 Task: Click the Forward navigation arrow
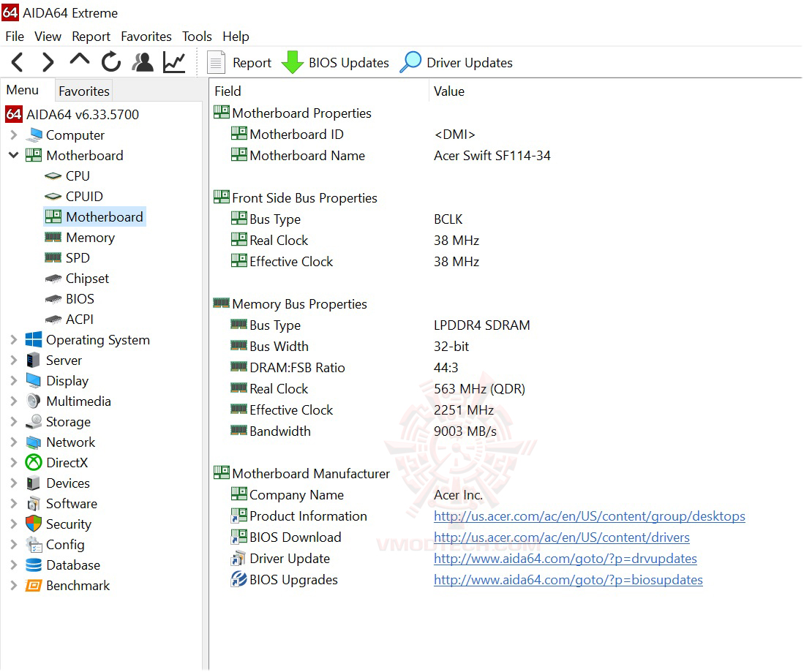pyautogui.click(x=48, y=62)
